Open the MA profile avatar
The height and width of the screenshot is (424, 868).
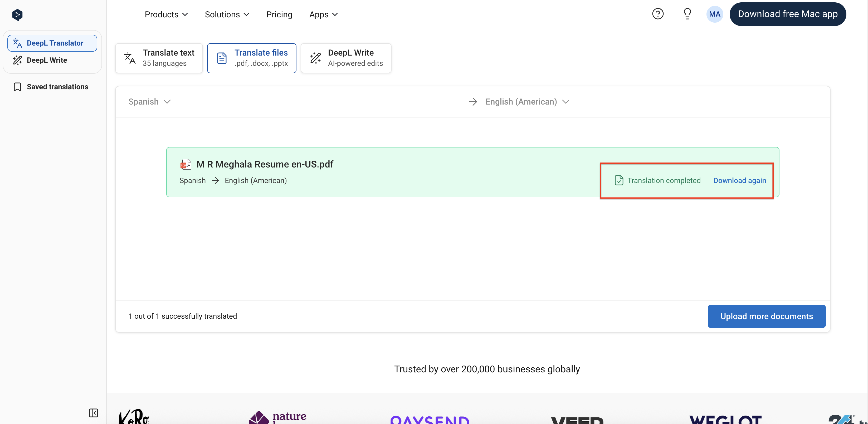click(715, 14)
